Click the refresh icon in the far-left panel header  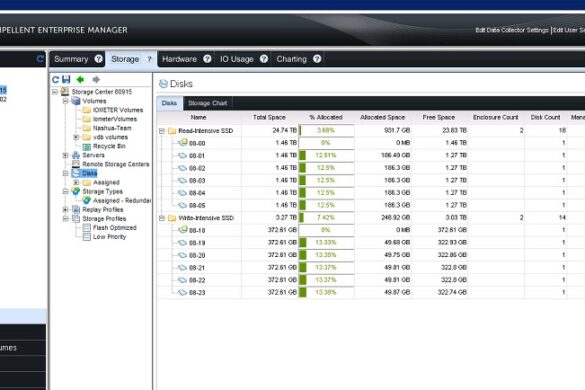click(40, 59)
